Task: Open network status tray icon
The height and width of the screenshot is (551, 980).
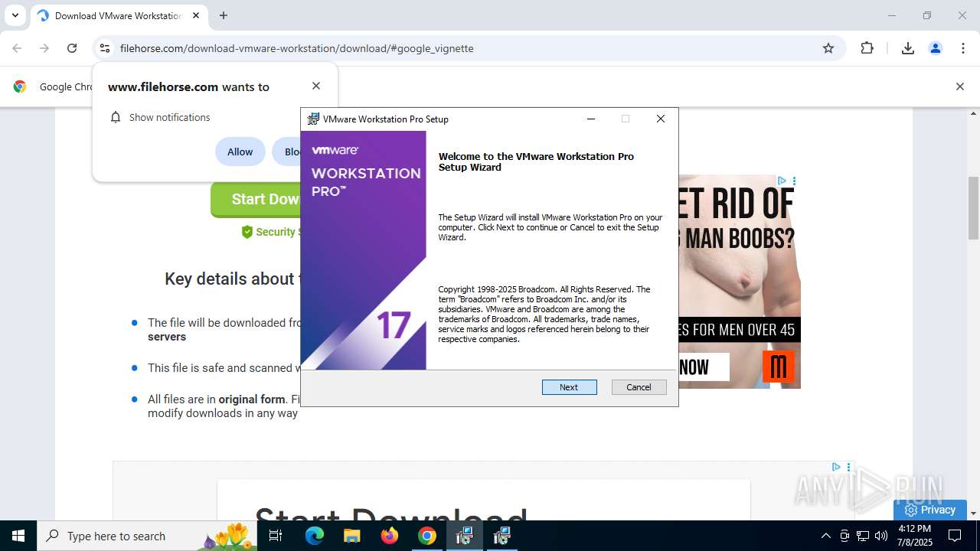Action: (x=863, y=536)
